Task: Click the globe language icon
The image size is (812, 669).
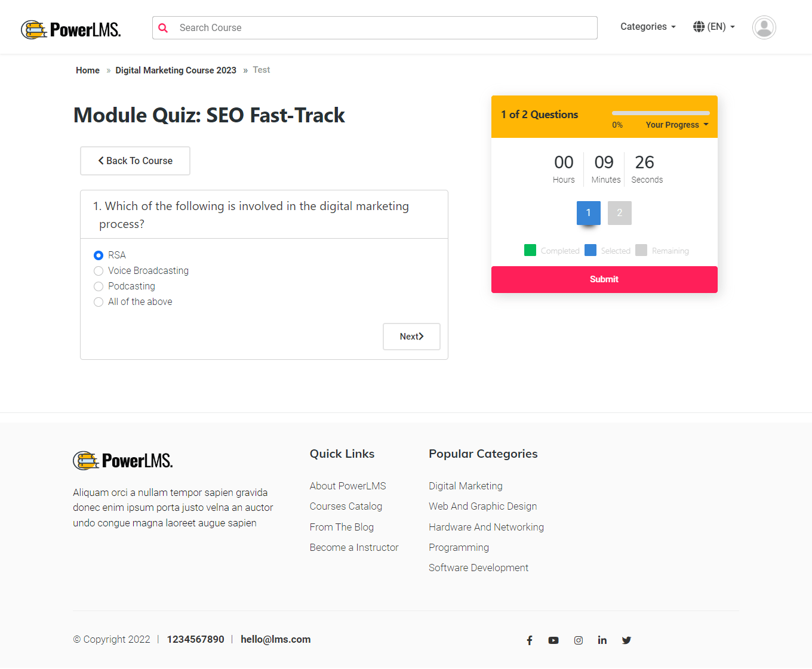Action: pyautogui.click(x=699, y=26)
